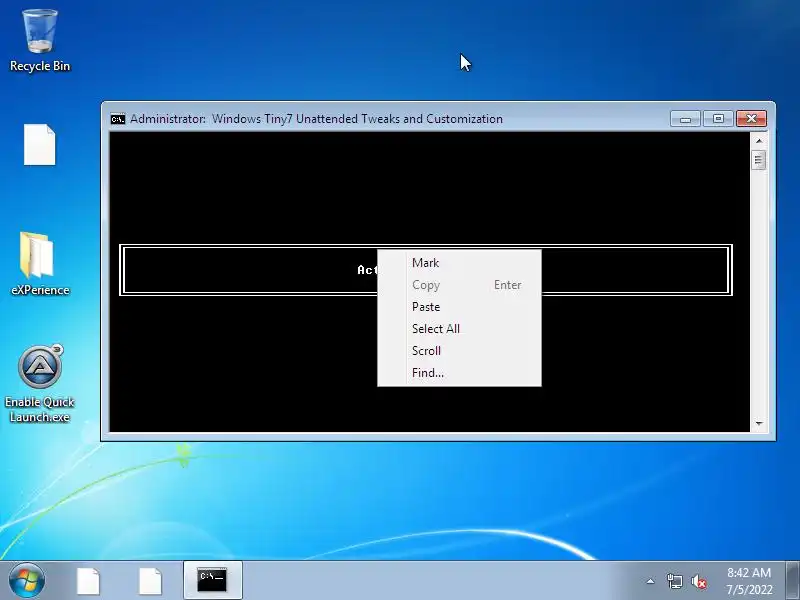800x600 pixels.
Task: Open the network status tray icon
Action: pos(674,581)
